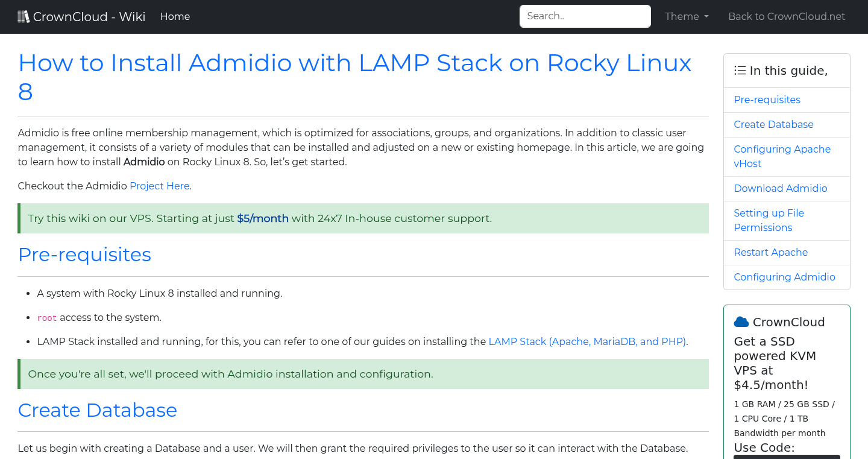Jump to Restart Apache section
Screen dimensions: 868x459
pyautogui.click(x=770, y=252)
